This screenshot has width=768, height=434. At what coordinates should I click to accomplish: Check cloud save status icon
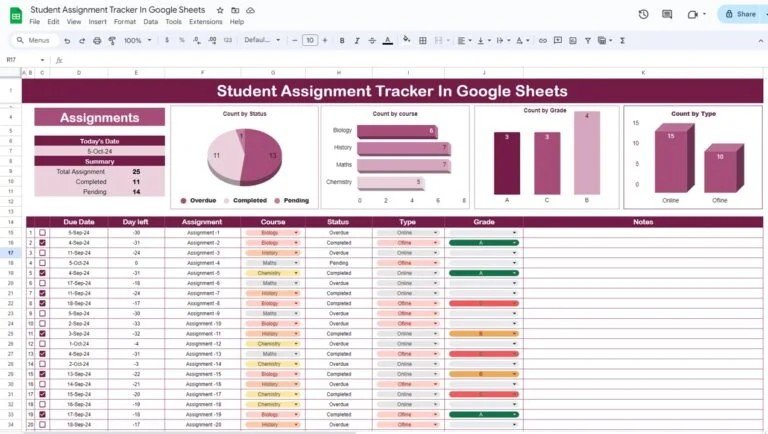250,10
